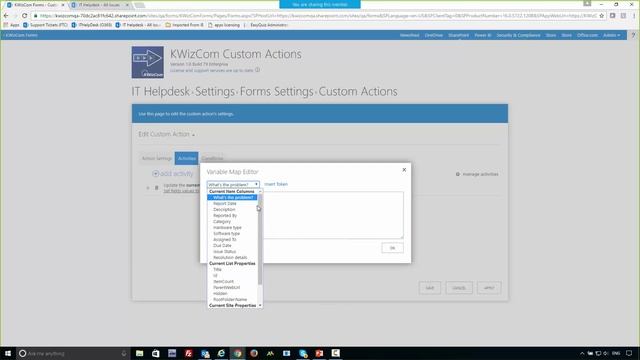Screen dimensions: 640x360
Task: Expand the Edit Custom Action heading arrow
Action: point(193,135)
